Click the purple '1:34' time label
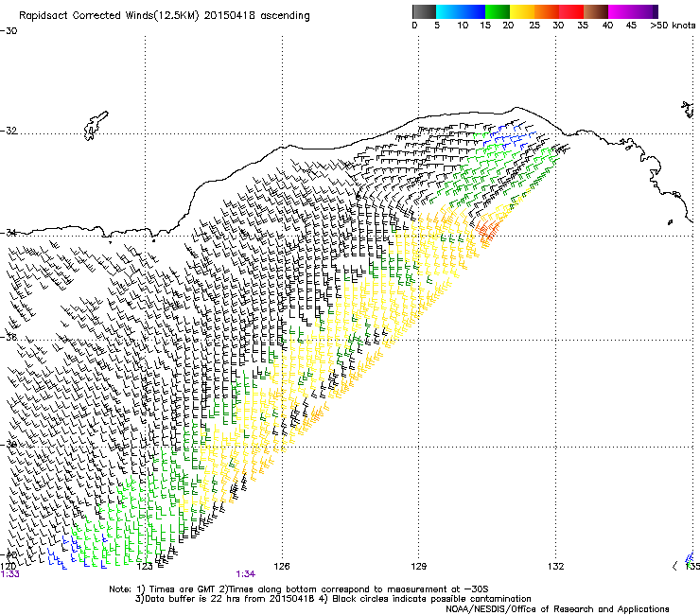Image resolution: width=700 pixels, height=615 pixels. [x=246, y=574]
